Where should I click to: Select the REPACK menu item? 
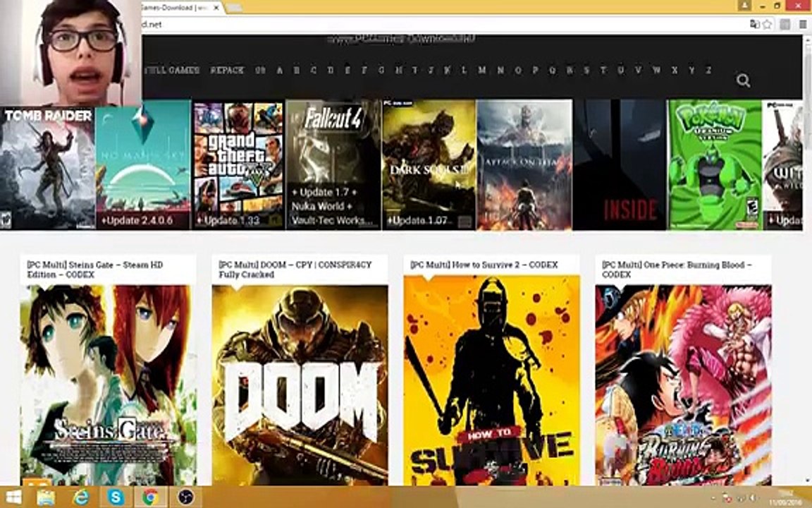click(228, 70)
